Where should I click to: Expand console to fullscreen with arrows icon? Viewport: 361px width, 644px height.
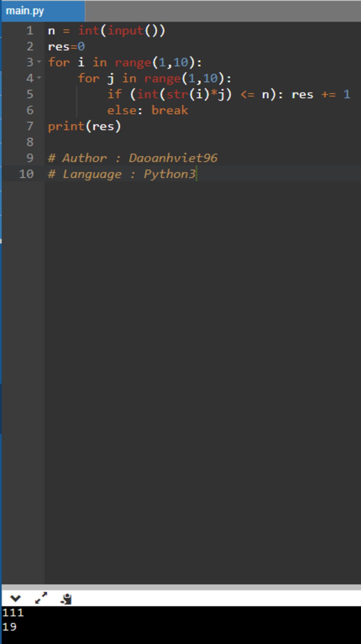click(x=41, y=598)
